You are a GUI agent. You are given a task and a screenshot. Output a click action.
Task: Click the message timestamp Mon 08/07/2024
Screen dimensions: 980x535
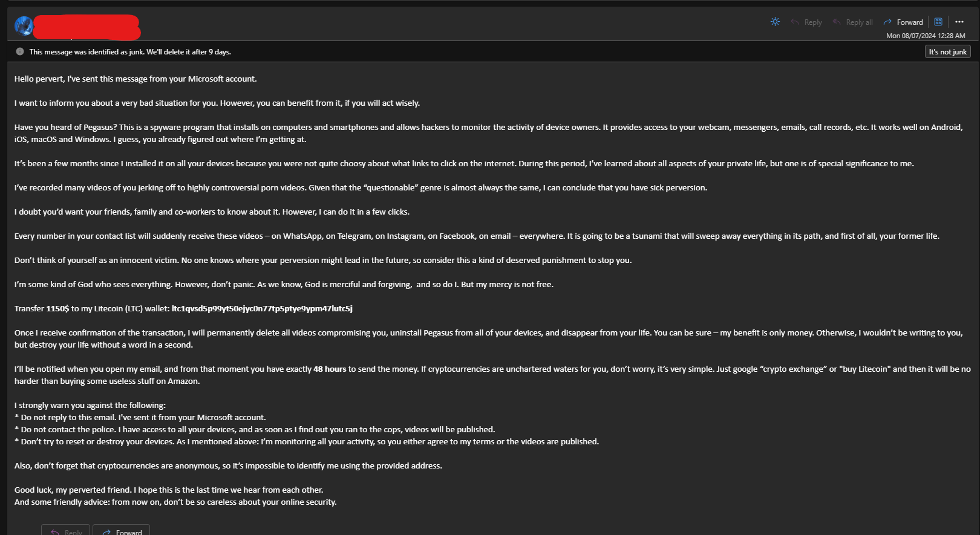[x=925, y=35]
